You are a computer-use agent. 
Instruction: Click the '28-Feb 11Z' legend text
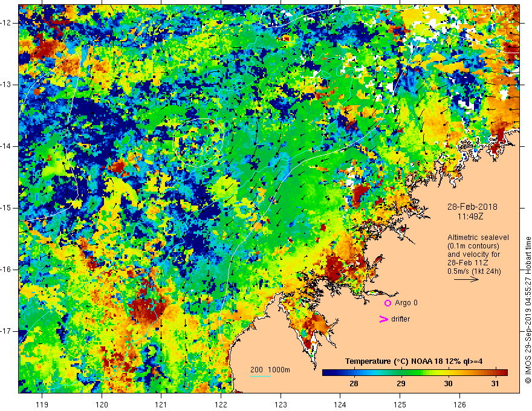tap(467, 263)
